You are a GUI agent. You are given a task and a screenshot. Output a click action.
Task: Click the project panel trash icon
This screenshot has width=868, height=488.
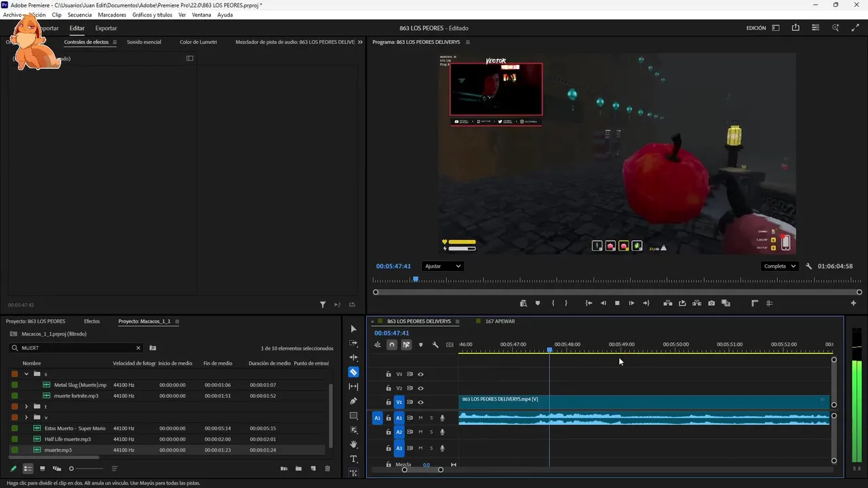click(x=328, y=468)
